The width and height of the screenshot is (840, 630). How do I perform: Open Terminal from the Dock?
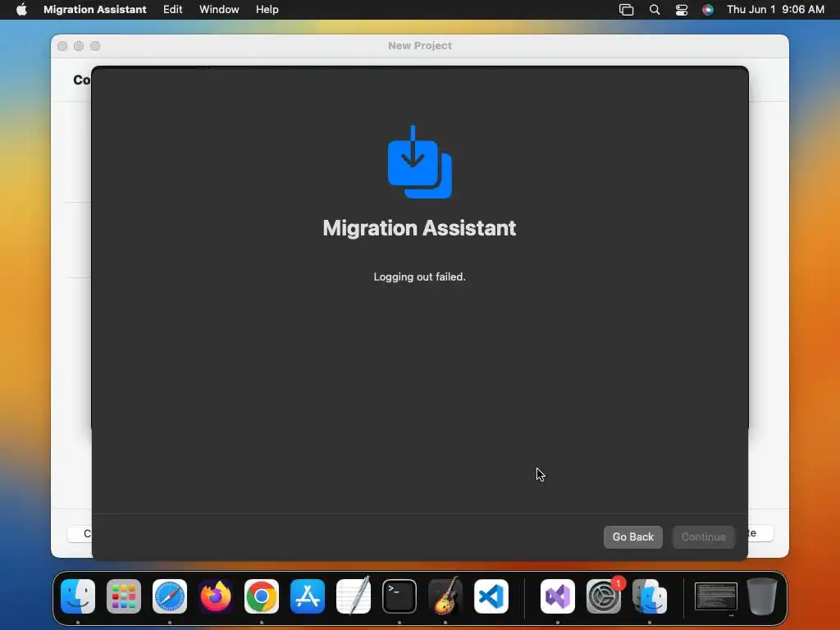pos(399,596)
